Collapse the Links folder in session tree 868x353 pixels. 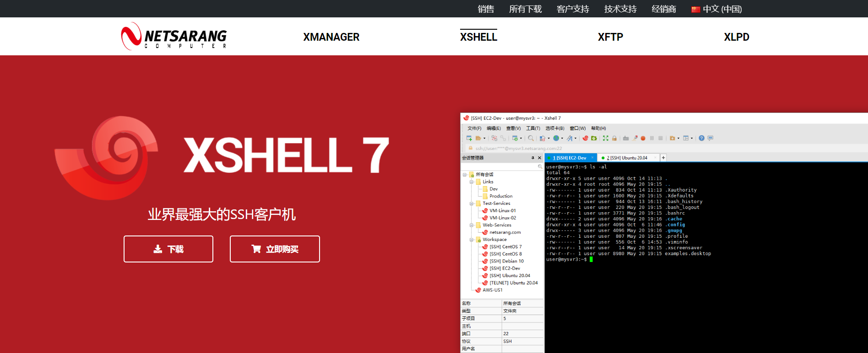(x=472, y=182)
